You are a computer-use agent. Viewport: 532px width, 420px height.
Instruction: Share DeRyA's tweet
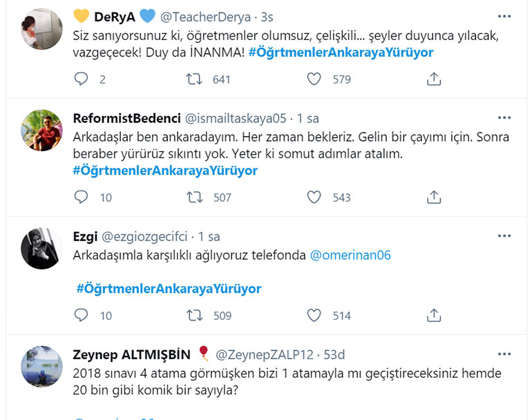click(434, 79)
